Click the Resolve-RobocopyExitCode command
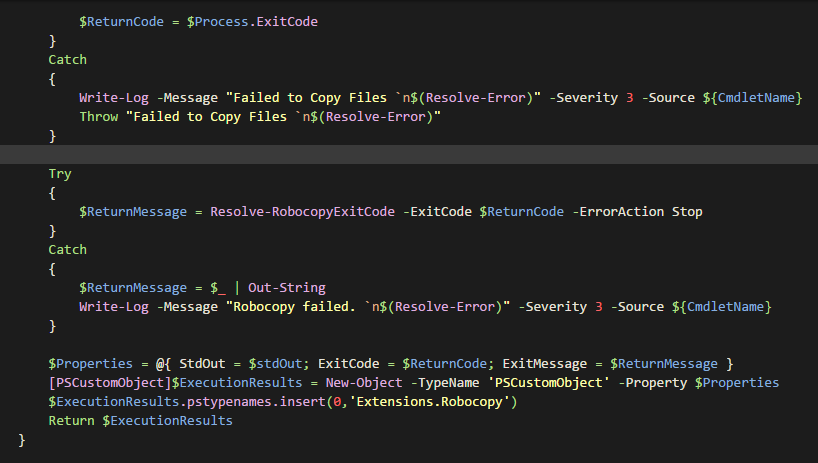Screen dimensions: 818x463 pos(303,212)
